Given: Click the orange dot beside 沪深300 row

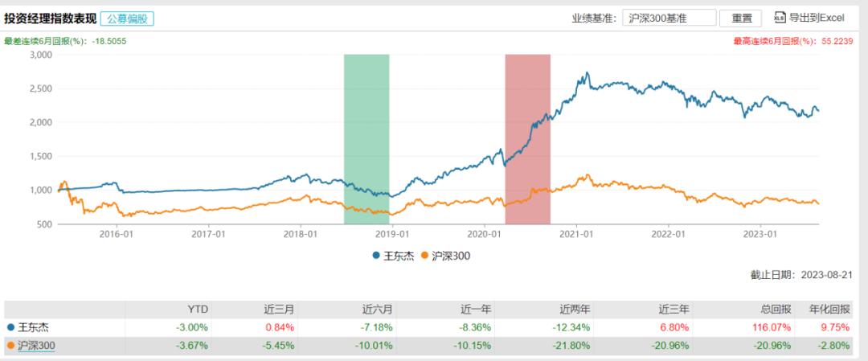Looking at the screenshot, I should pos(10,345).
